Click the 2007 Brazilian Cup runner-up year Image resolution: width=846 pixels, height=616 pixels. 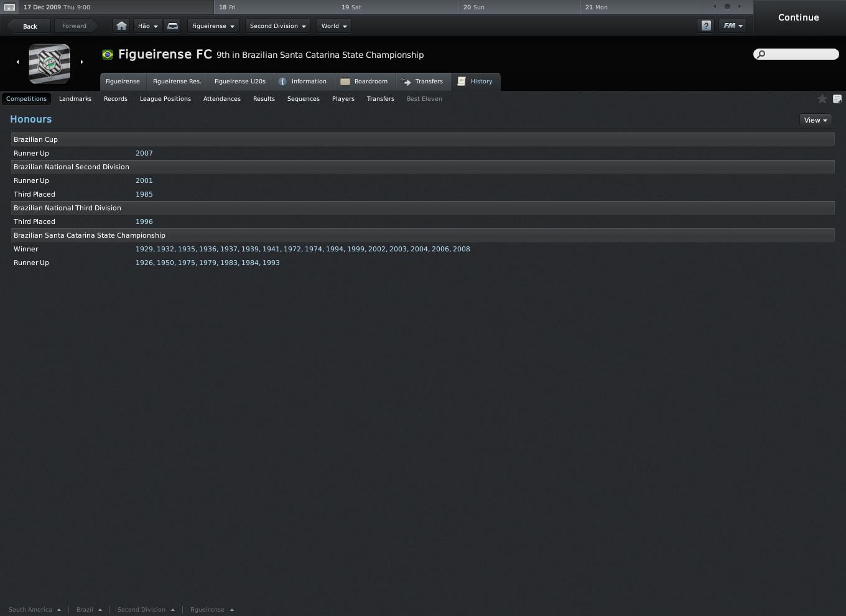coord(144,153)
